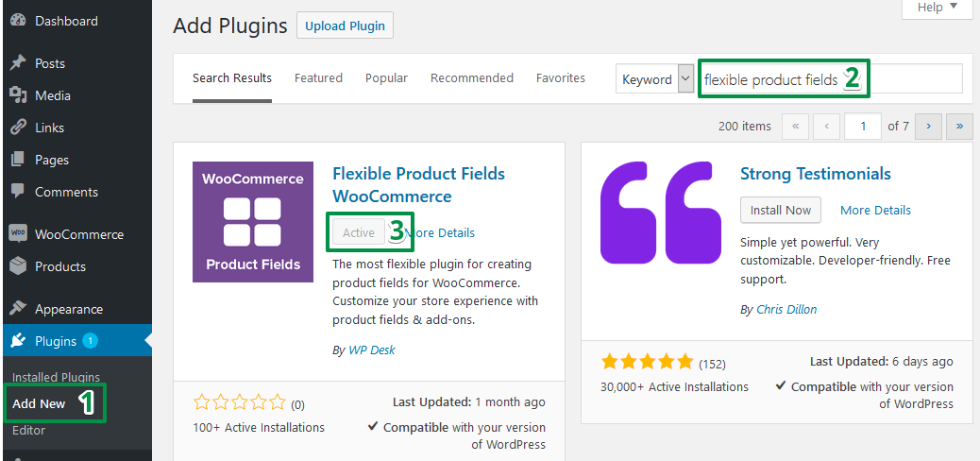Click the "100+ Active Installations" text
The height and width of the screenshot is (461, 980).
tap(260, 428)
